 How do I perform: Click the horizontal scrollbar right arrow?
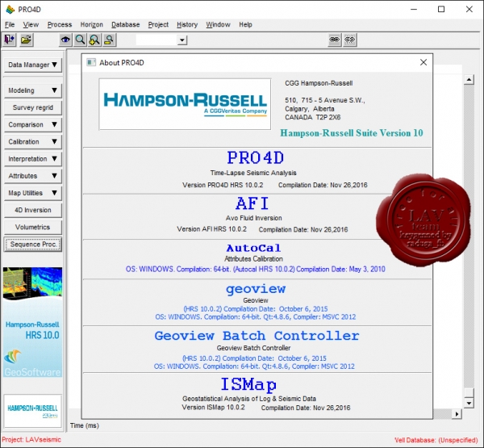click(457, 414)
